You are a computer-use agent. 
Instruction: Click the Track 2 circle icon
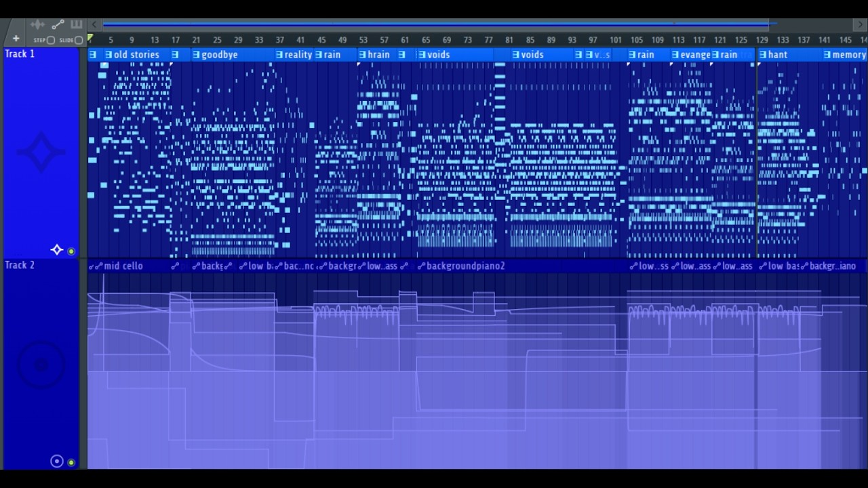(57, 462)
